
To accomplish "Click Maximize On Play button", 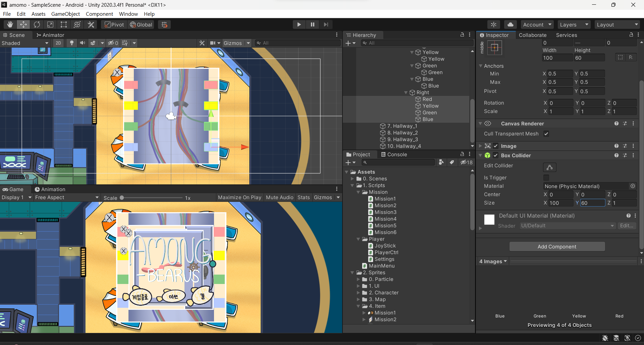I will 239,197.
